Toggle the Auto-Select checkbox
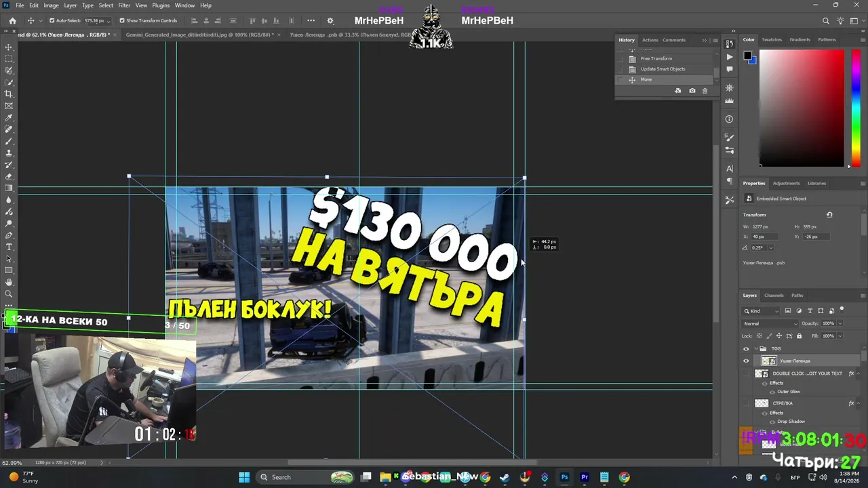868x488 pixels. 52,20
